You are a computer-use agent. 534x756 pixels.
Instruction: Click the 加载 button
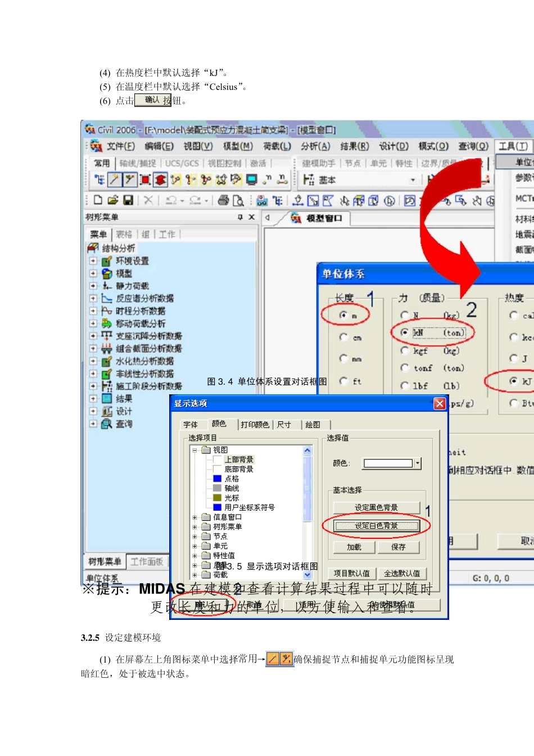[x=354, y=547]
